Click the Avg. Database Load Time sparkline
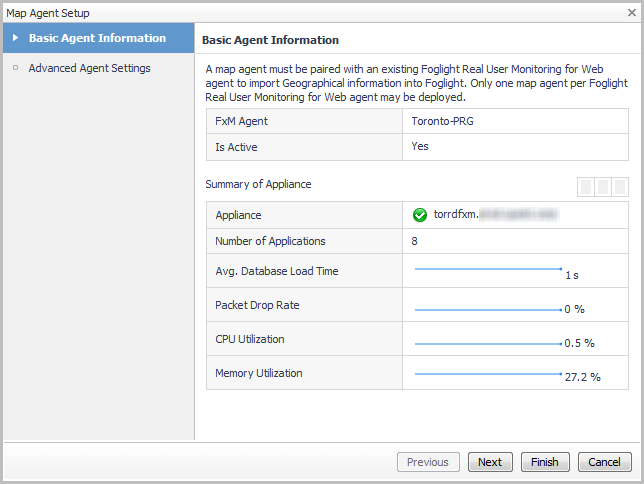Viewport: 644px width, 484px height. coord(489,268)
